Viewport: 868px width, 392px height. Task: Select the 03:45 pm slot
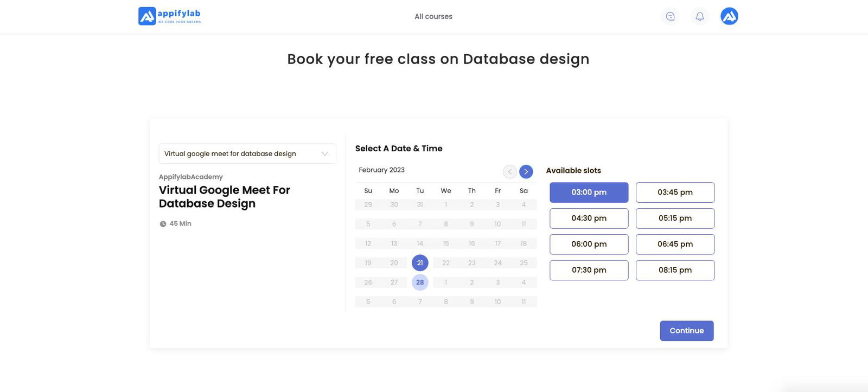675,192
